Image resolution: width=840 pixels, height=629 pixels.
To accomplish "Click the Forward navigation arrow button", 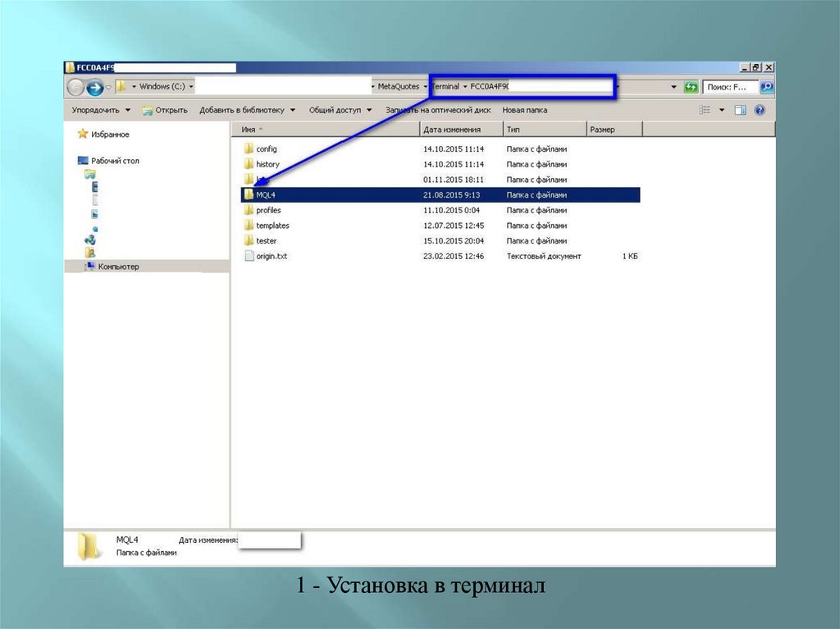I will pos(95,87).
